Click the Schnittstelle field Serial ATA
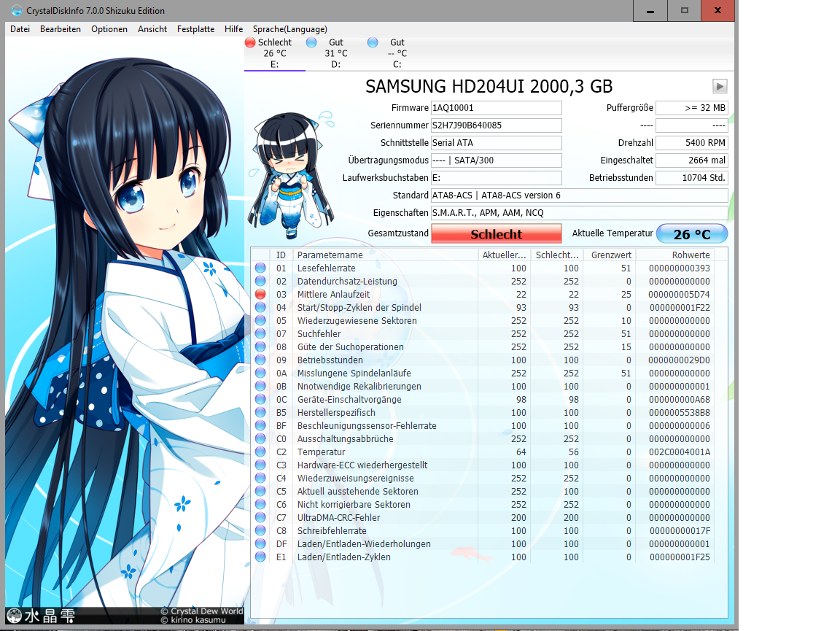The width and height of the screenshot is (840, 631). coord(496,142)
